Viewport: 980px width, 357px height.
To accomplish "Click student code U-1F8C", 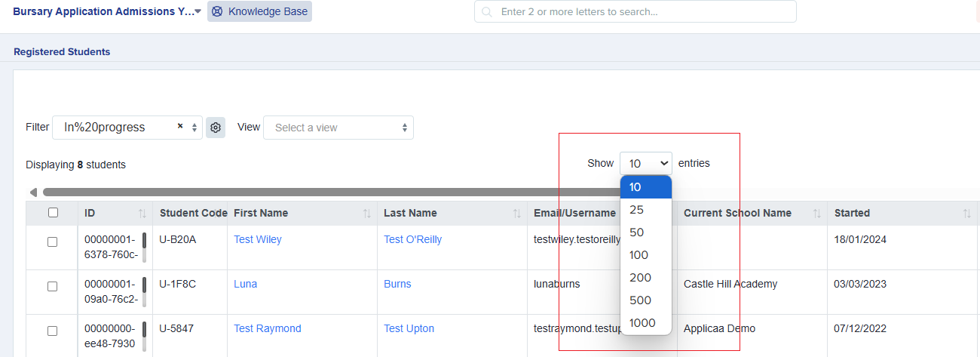I will (178, 284).
